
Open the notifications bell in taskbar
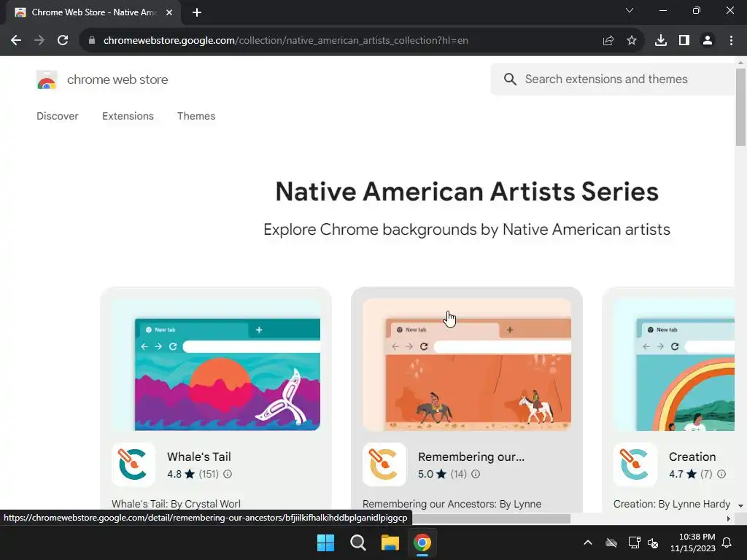pyautogui.click(x=727, y=542)
